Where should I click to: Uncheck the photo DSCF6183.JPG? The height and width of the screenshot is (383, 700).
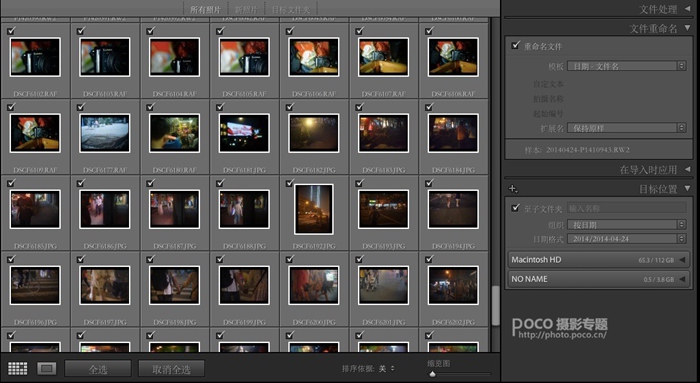tap(359, 107)
